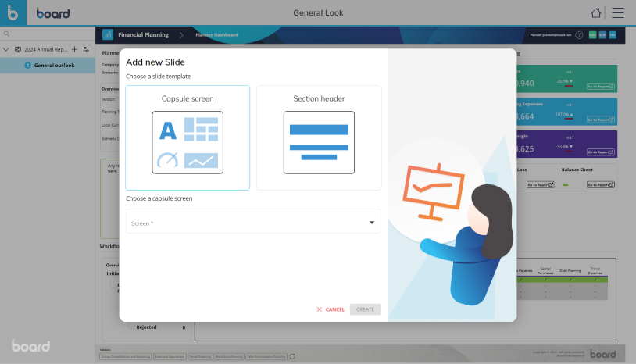Select the Capsule screen template

click(188, 137)
